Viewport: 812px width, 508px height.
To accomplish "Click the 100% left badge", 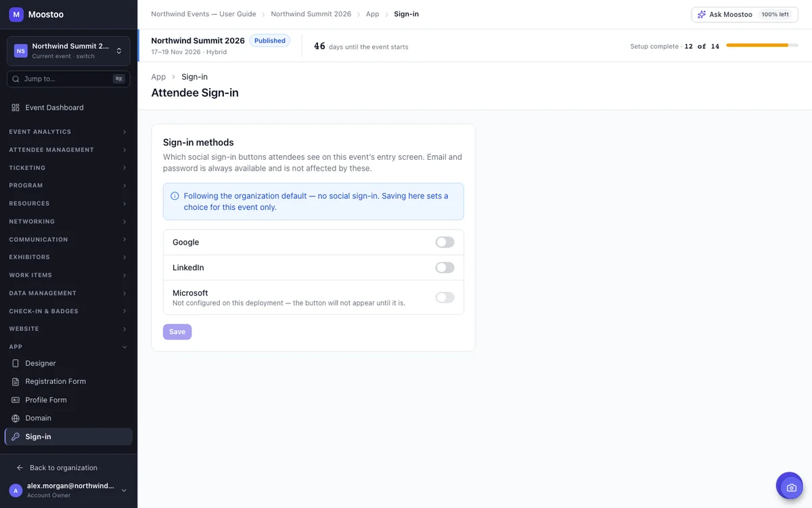I will [x=775, y=14].
